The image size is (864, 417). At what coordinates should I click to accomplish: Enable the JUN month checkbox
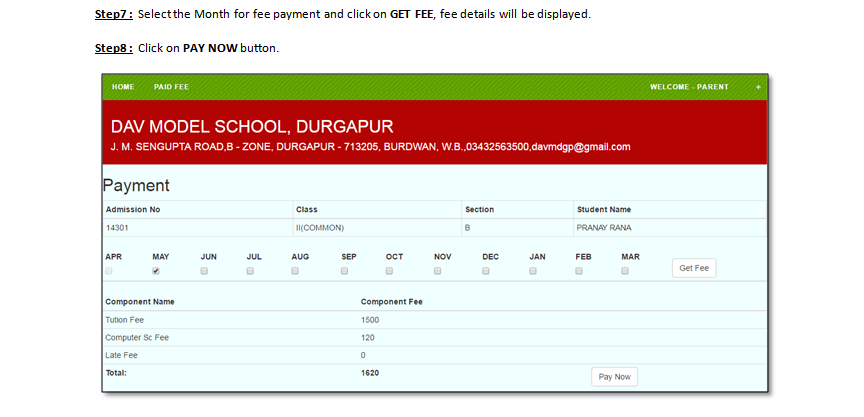(204, 271)
